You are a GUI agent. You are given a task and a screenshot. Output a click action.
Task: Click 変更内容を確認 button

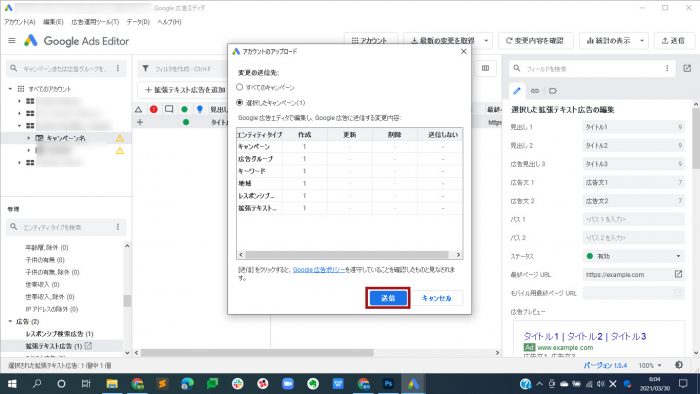point(534,41)
